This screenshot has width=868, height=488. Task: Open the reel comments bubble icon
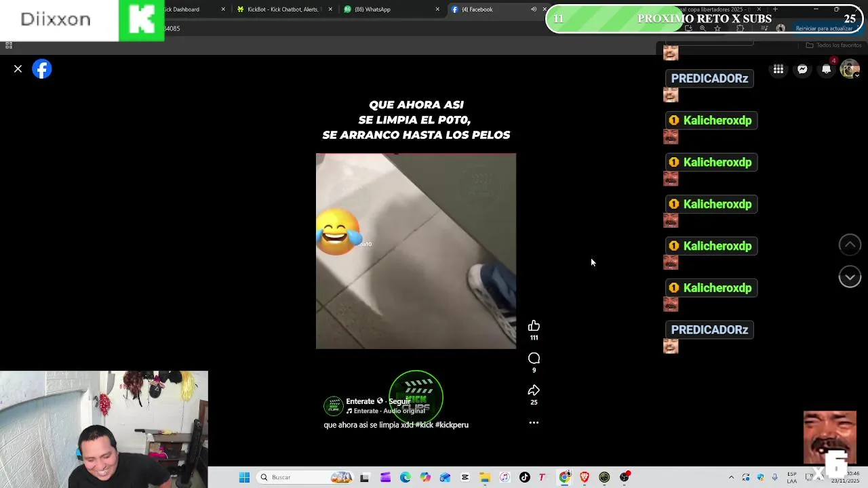pyautogui.click(x=534, y=359)
